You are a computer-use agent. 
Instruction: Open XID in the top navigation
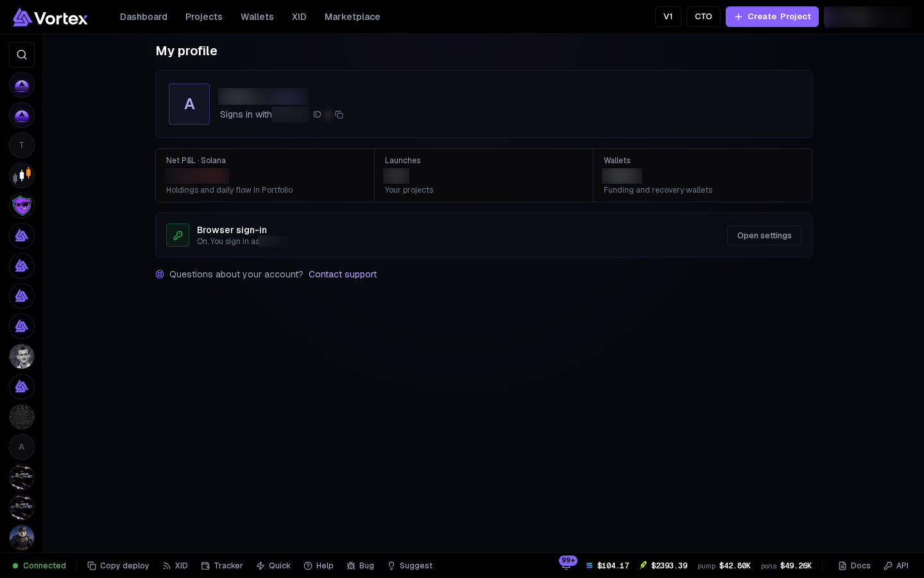coord(299,17)
